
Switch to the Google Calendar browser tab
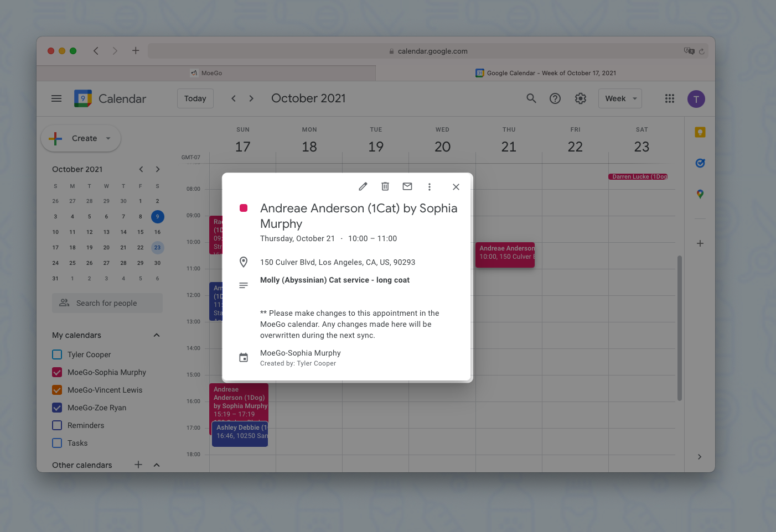click(545, 73)
